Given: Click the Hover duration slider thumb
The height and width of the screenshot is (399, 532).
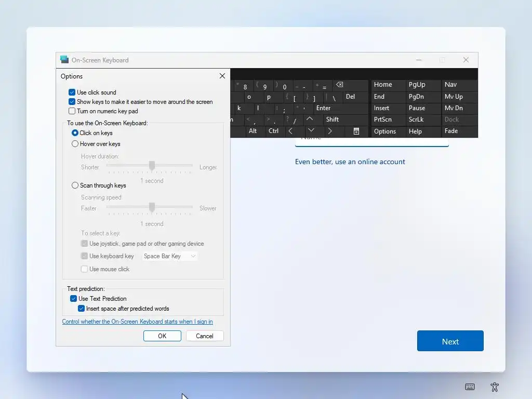Looking at the screenshot, I should click(x=152, y=166).
